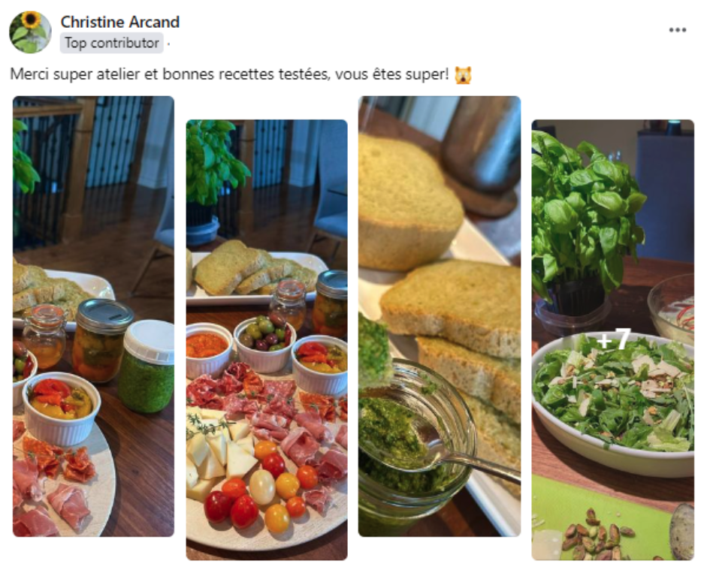Click the ramekin of roasted peppers in first photo
The image size is (713, 588).
[x=62, y=408]
